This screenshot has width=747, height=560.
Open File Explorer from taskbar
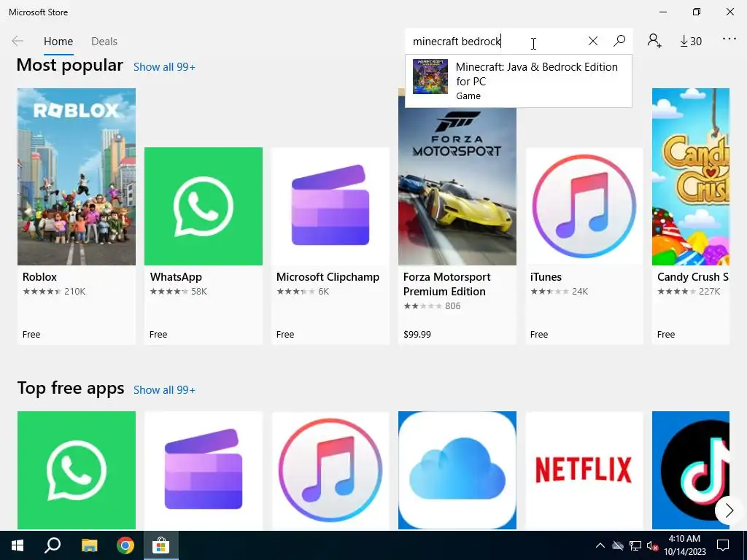89,545
